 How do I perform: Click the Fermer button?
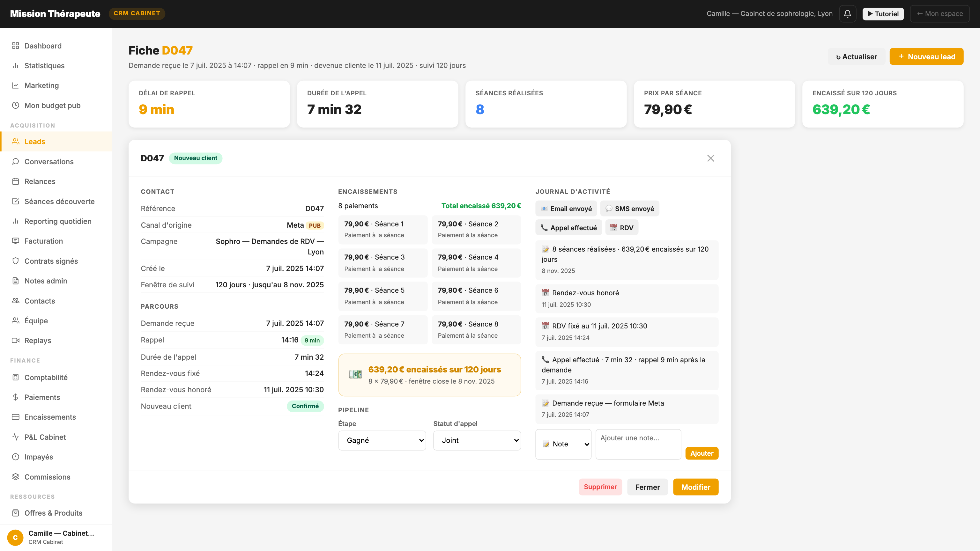click(648, 487)
